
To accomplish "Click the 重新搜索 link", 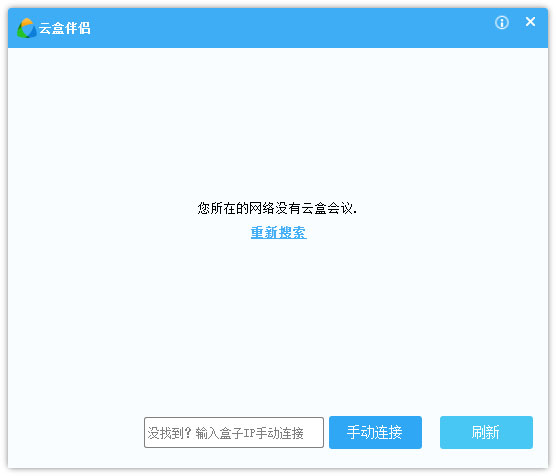I will pos(278,233).
